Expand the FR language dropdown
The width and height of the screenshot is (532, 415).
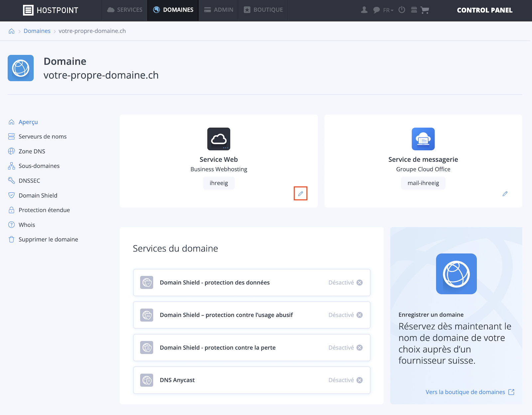(388, 10)
